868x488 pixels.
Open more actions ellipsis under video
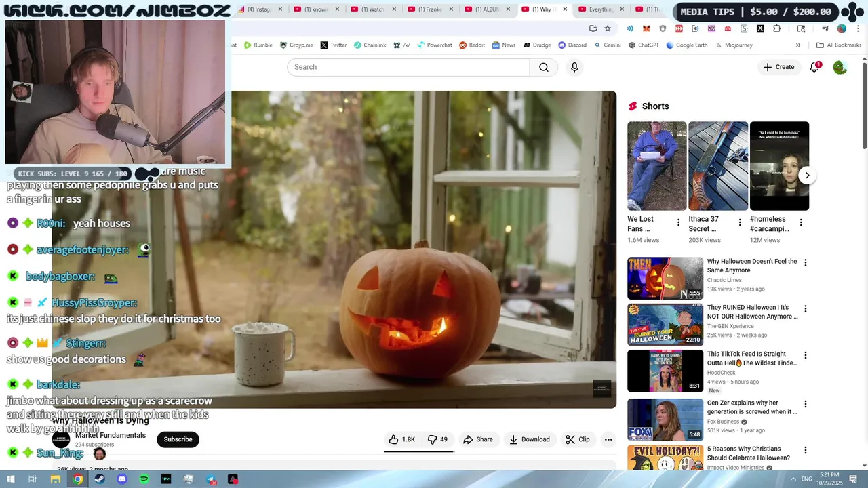point(608,439)
